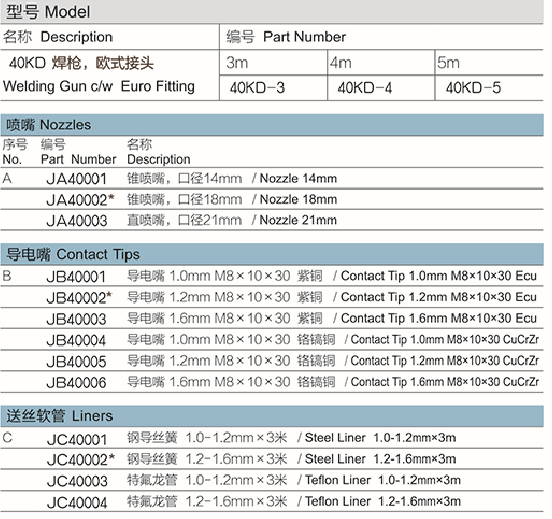Select part number JB40001
Viewport: 552px width, 519px height.
coord(76,277)
